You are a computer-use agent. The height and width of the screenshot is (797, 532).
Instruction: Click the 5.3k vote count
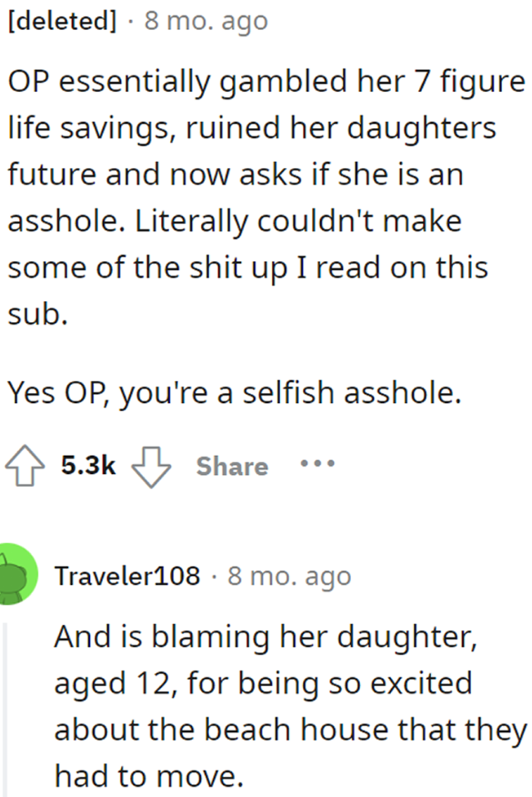point(87,465)
